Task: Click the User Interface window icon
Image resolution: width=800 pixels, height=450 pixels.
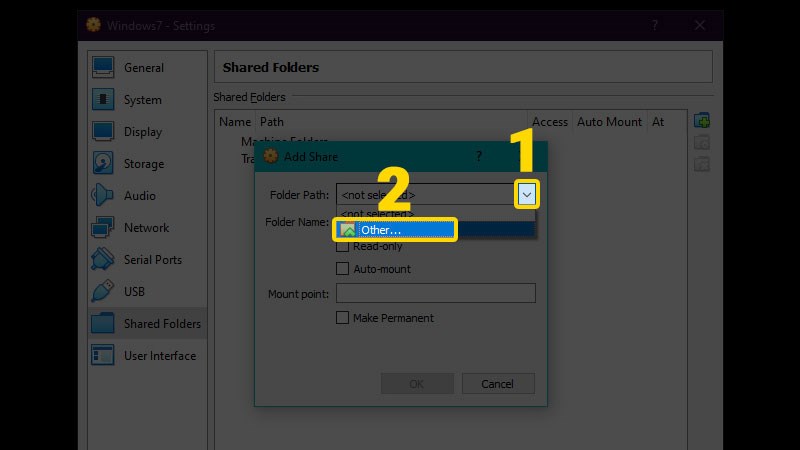Action: coord(103,355)
